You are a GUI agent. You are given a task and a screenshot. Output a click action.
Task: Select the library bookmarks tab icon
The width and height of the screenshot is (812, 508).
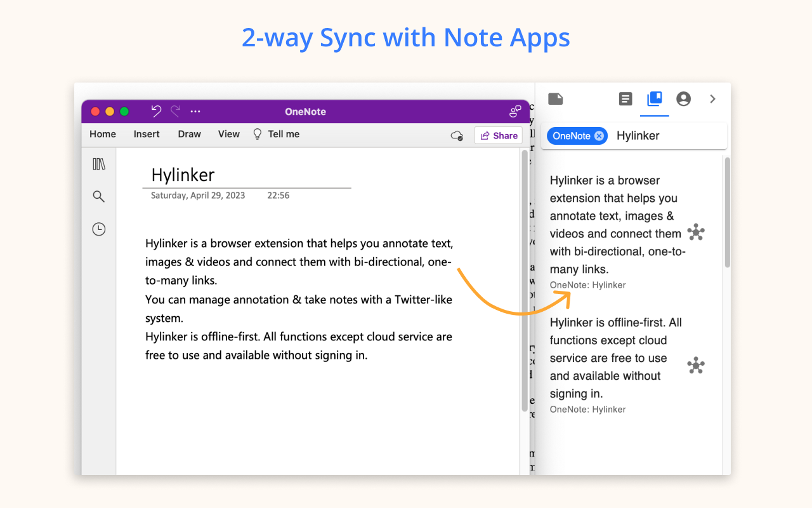pyautogui.click(x=654, y=99)
